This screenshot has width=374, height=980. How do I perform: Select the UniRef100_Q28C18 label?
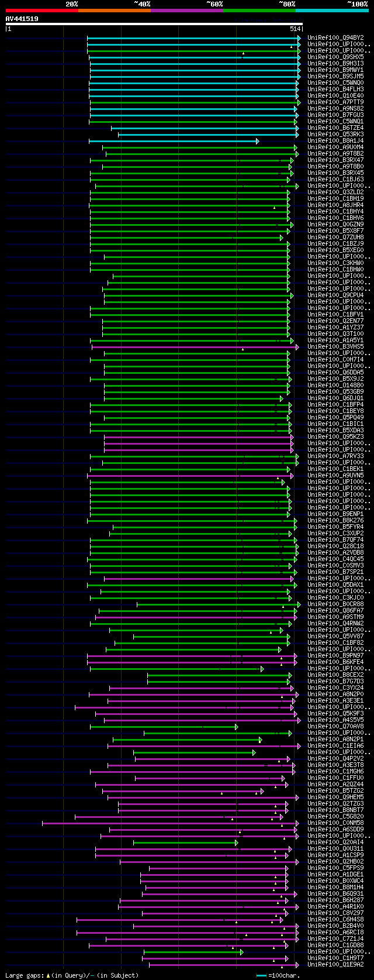[x=335, y=546]
